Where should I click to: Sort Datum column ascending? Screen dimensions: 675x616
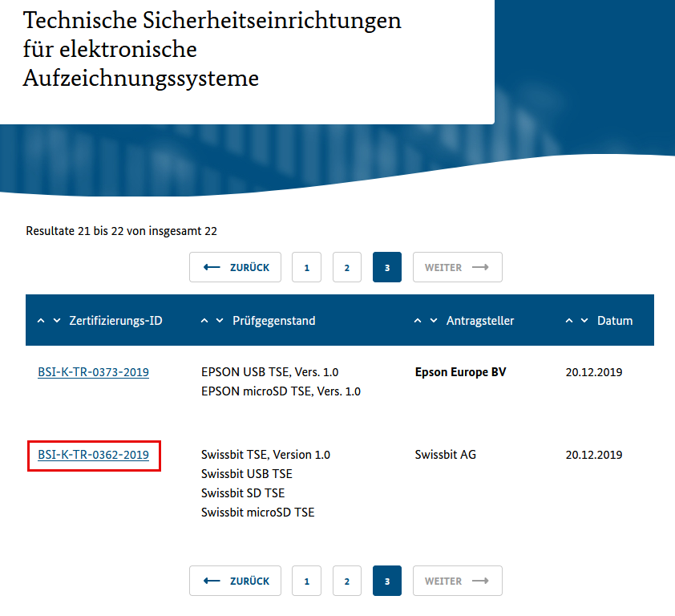click(x=569, y=321)
